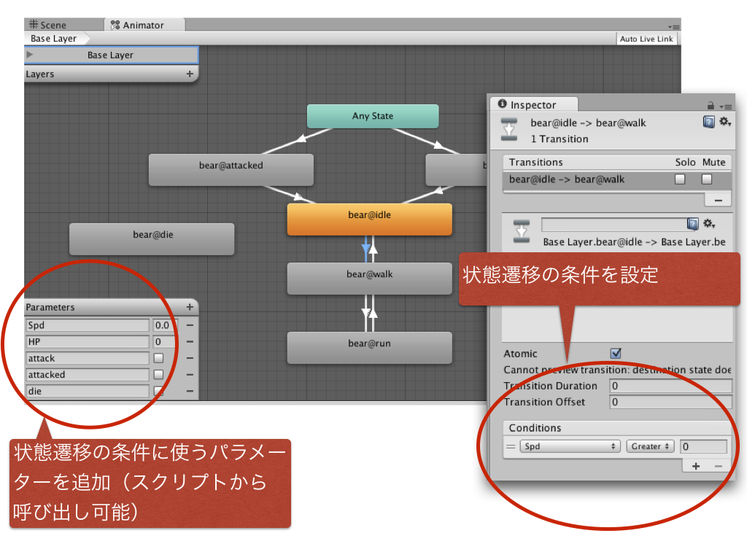Click the Spd value field showing 0.0
The width and height of the screenshot is (747, 560).
[x=164, y=325]
